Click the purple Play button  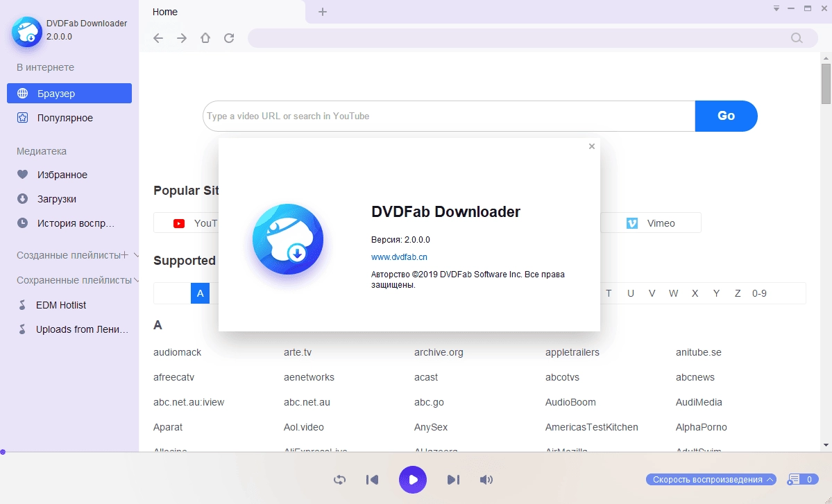(413, 480)
